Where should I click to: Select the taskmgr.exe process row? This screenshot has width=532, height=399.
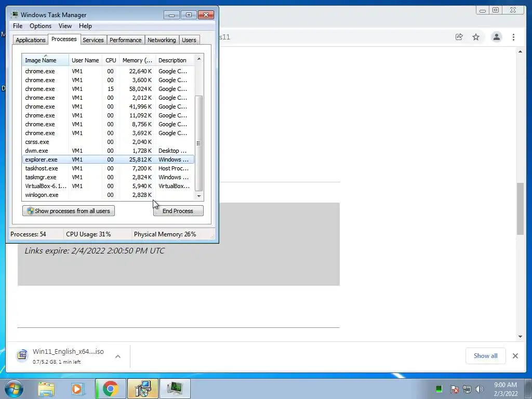108,177
